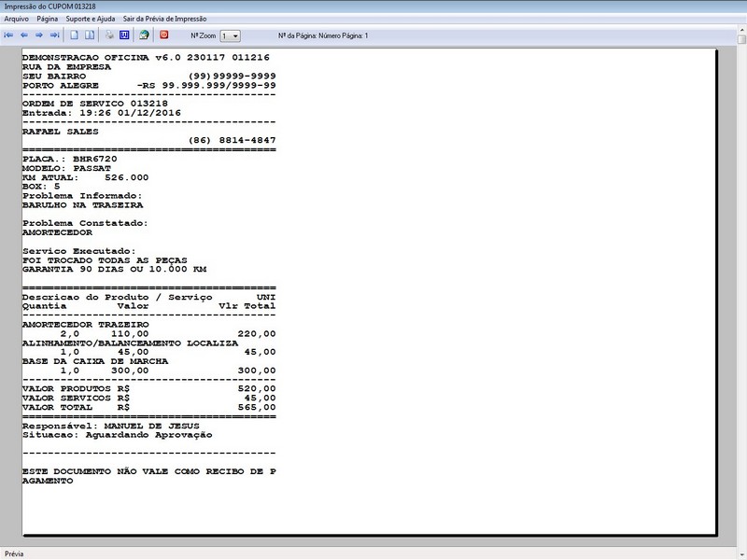Open the Arquivo menu
Image resolution: width=747 pixels, height=560 pixels.
(16, 19)
